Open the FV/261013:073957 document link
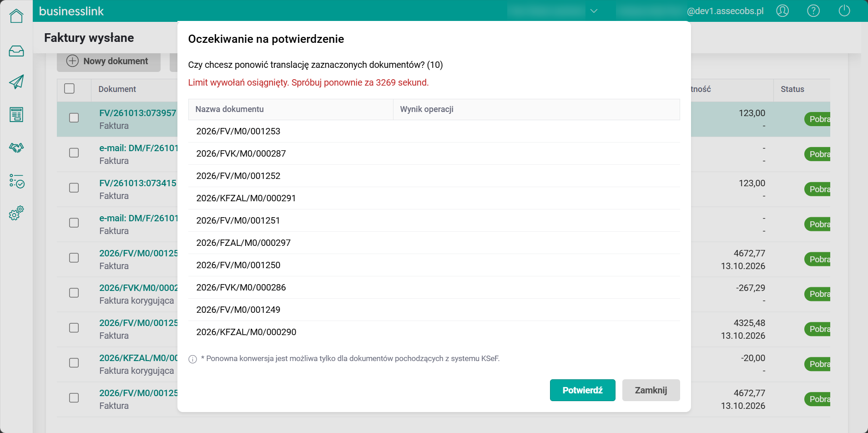The height and width of the screenshot is (433, 868). [138, 113]
